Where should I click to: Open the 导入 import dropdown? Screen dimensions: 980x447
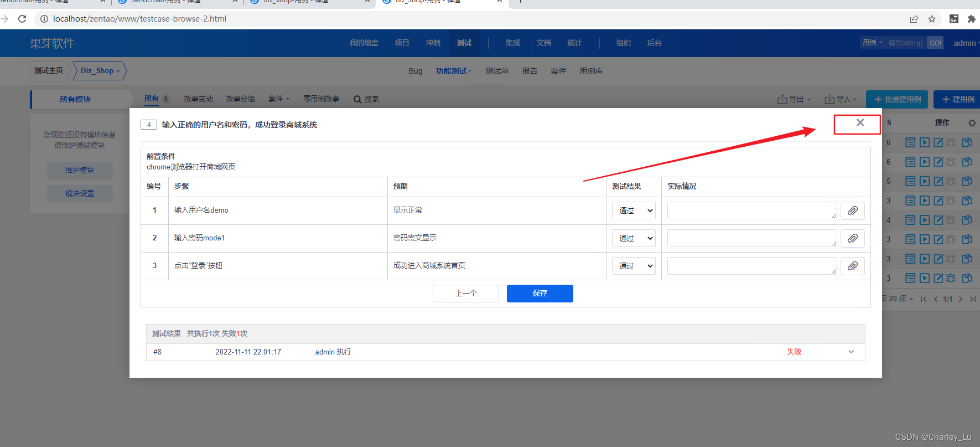[841, 99]
